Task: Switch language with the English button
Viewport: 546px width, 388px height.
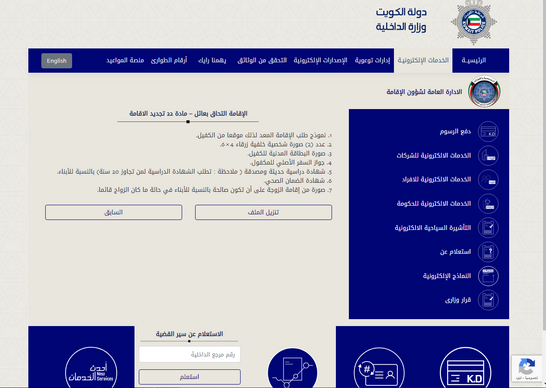Action: pos(57,61)
